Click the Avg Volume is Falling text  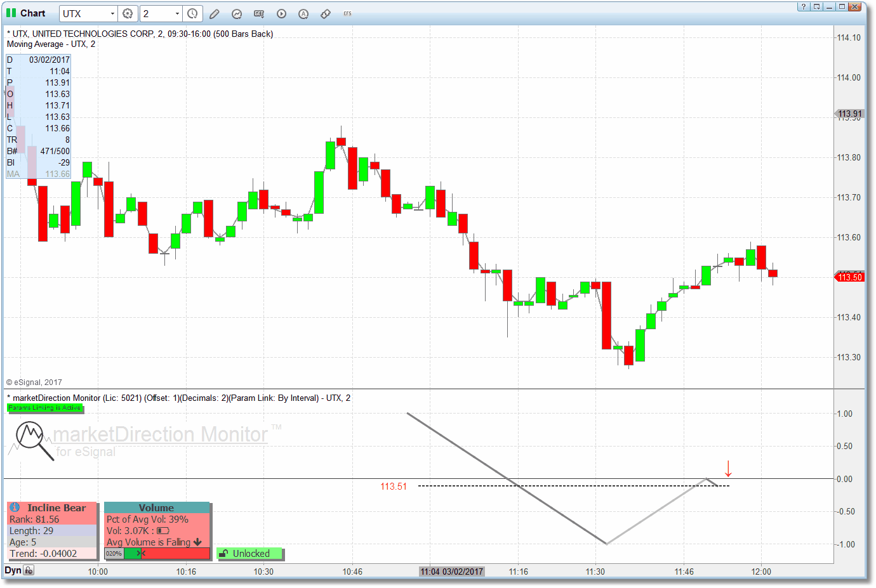click(149, 542)
